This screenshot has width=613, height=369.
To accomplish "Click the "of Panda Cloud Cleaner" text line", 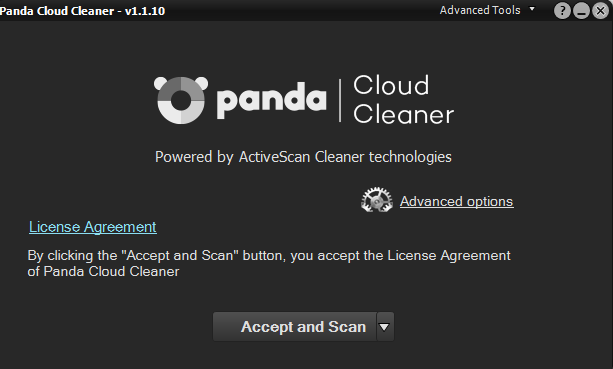I will 103,271.
